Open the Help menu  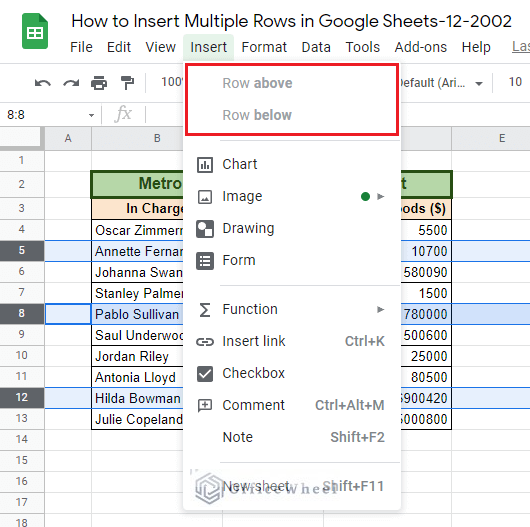click(x=476, y=47)
